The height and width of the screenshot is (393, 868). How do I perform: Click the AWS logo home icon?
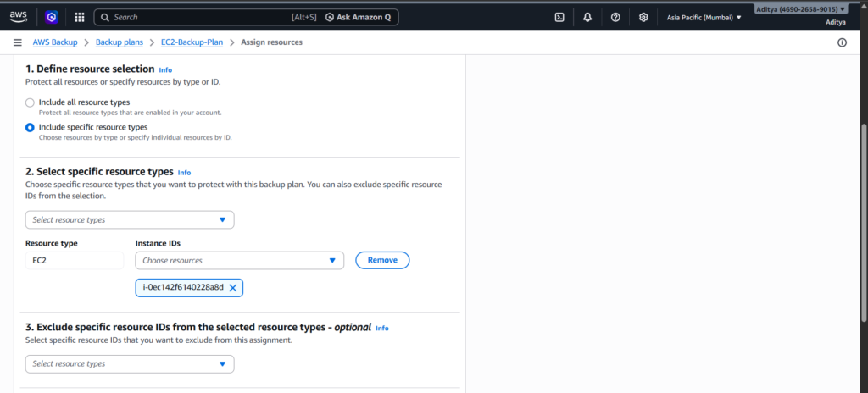coord(19,16)
